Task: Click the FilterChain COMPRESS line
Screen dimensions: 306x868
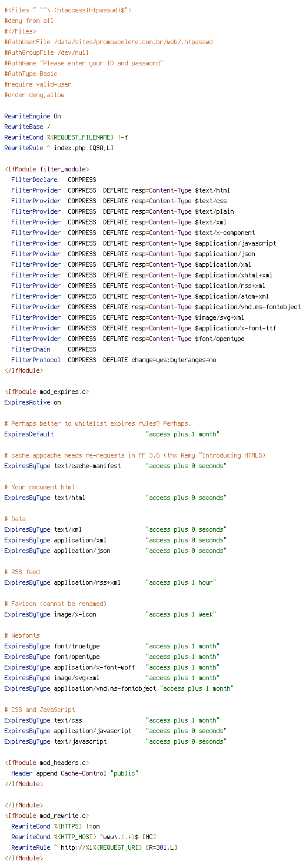Action: (54, 349)
